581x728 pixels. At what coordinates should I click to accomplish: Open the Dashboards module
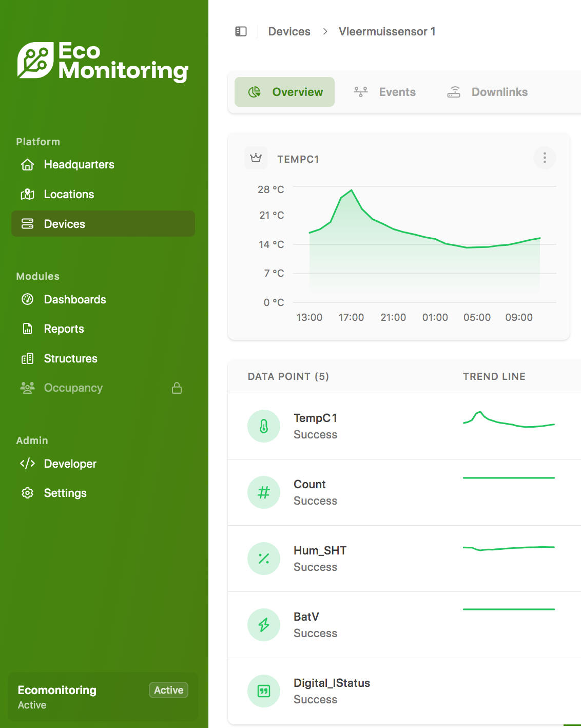[x=75, y=299]
